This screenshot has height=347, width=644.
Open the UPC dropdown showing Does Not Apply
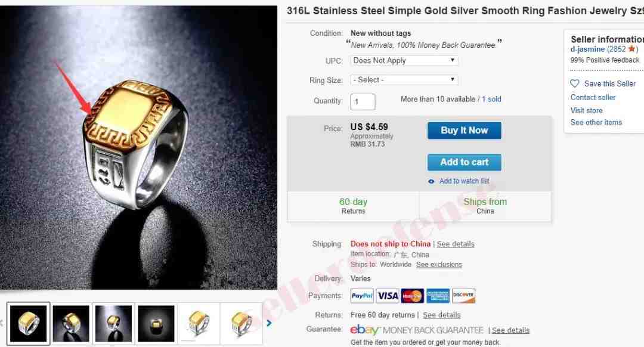coord(404,60)
